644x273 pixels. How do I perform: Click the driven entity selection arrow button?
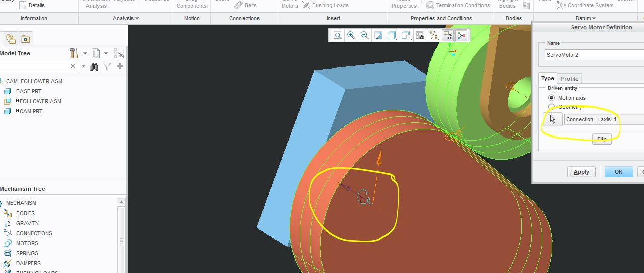click(x=553, y=119)
